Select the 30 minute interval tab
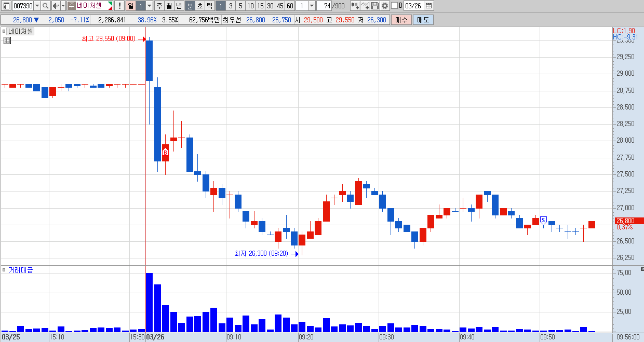Image resolution: width=644 pixels, height=342 pixels. [x=270, y=6]
